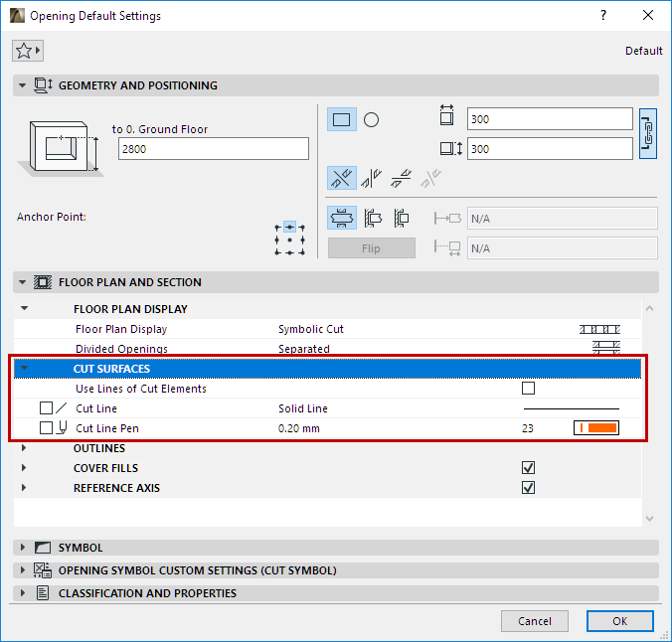Expand the Cover Fills group
The width and height of the screenshot is (672, 642).
point(24,467)
